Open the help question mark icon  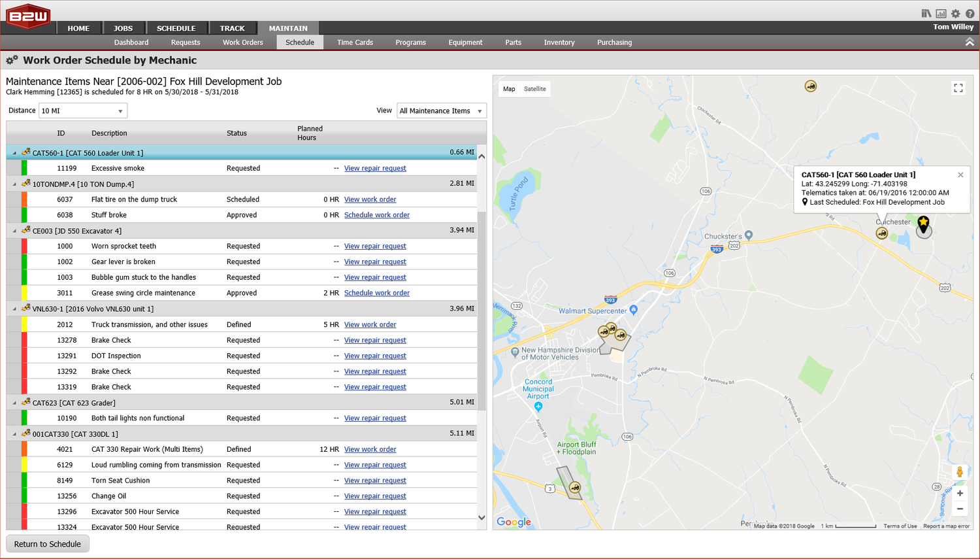click(970, 14)
